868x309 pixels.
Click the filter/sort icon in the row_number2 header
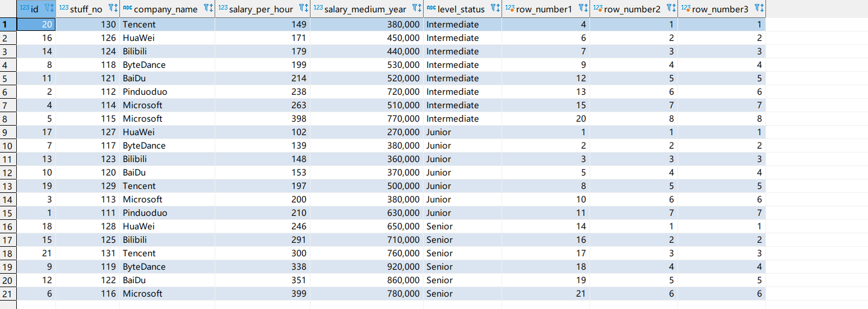pyautogui.click(x=671, y=8)
